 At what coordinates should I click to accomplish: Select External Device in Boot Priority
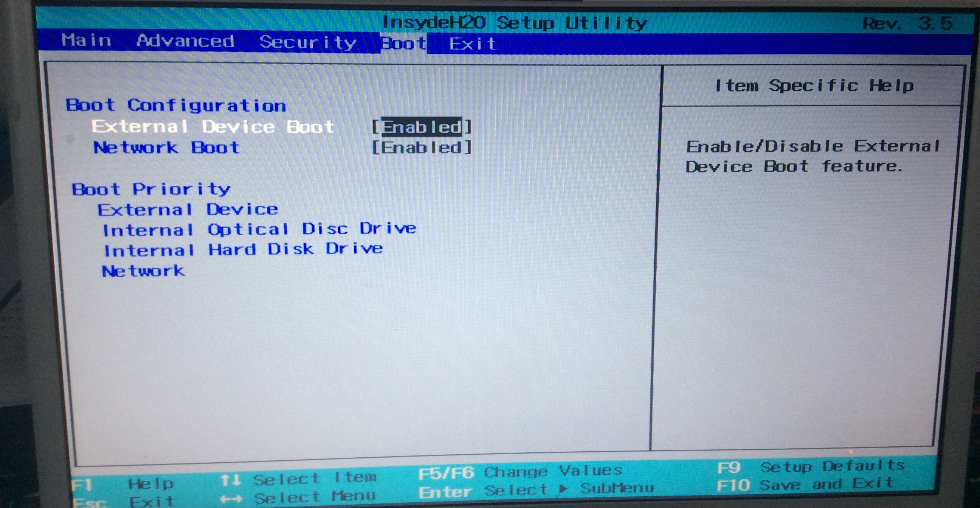click(x=188, y=210)
